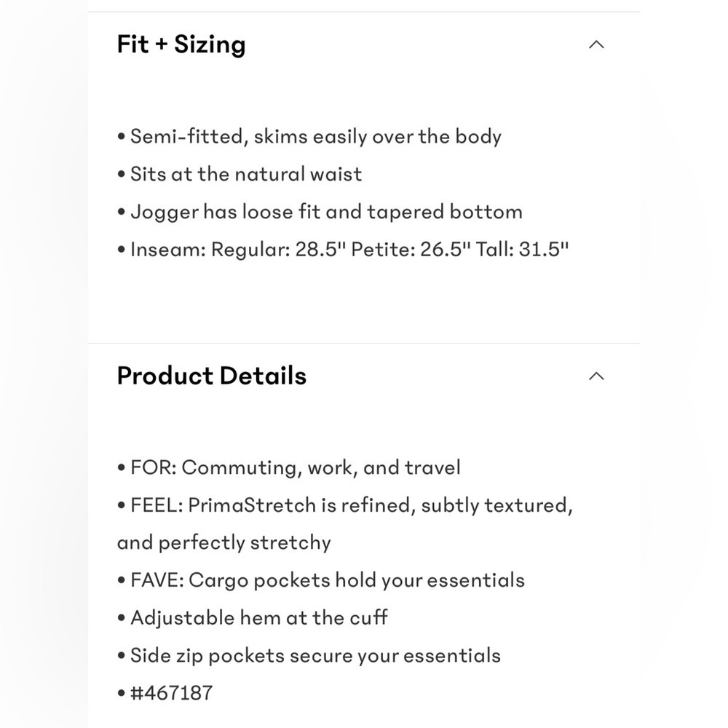
Task: Click the bullet before #467187
Action: tap(121, 694)
